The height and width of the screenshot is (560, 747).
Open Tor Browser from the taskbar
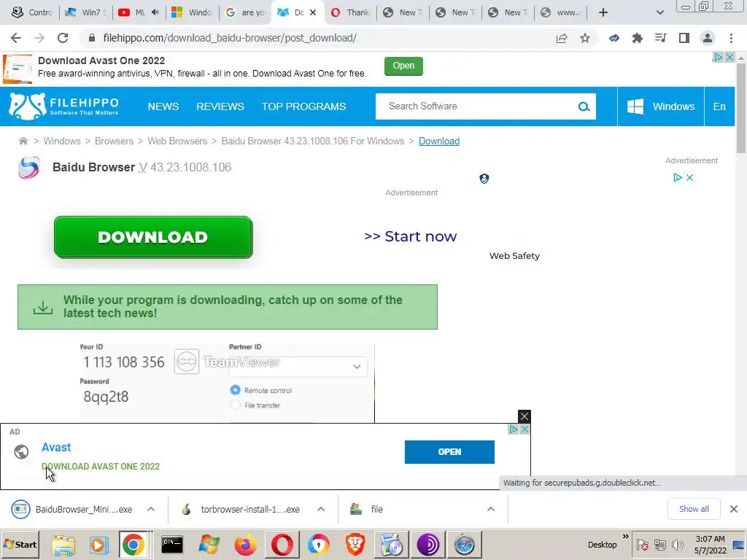[427, 544]
